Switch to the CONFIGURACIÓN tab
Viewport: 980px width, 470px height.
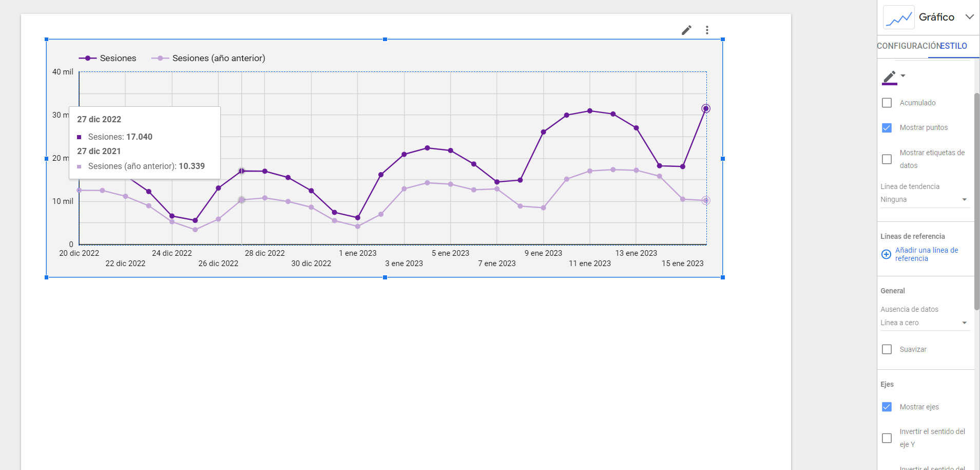[x=908, y=46]
